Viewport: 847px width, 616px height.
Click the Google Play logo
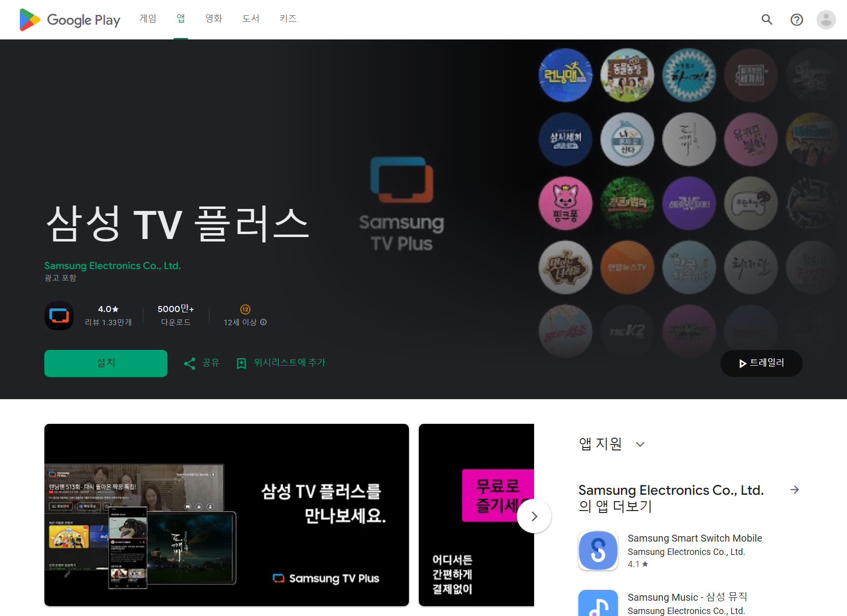tap(69, 19)
